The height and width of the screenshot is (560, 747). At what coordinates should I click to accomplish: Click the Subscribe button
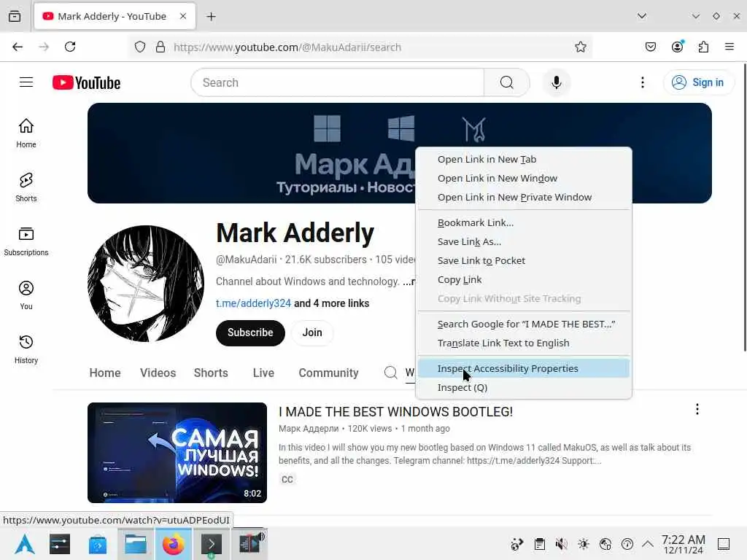[250, 332]
